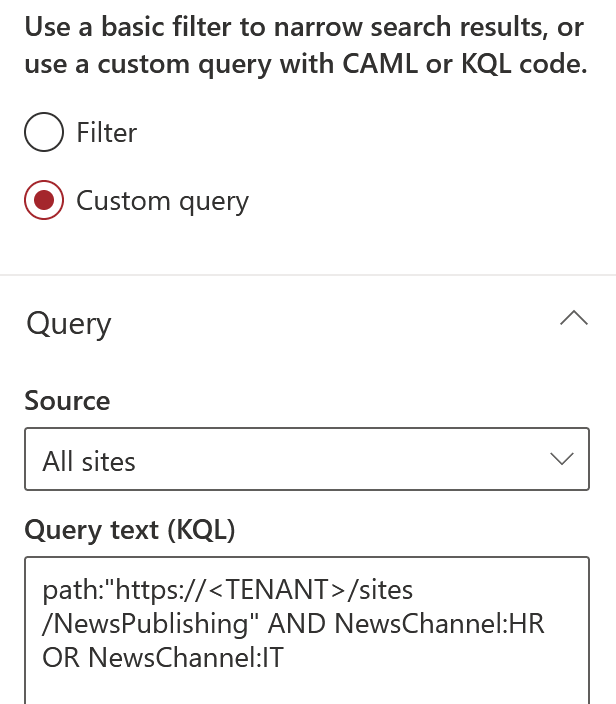Select the Custom query radio button
The height and width of the screenshot is (704, 616).
44,200
